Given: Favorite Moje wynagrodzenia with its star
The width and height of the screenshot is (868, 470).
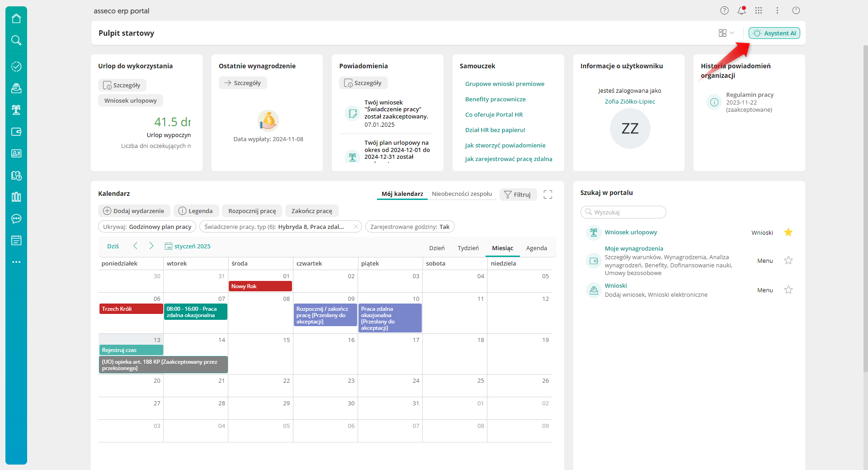Looking at the screenshot, I should click(788, 261).
